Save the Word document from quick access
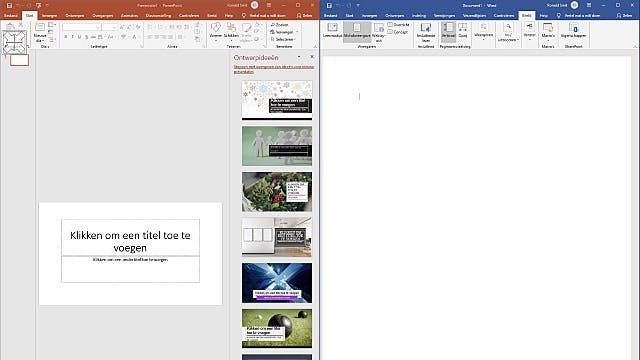The height and width of the screenshot is (360, 640). tap(329, 5)
